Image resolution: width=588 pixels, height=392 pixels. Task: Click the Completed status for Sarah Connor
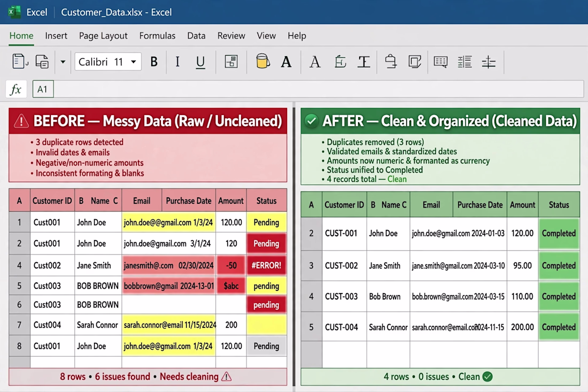(559, 327)
